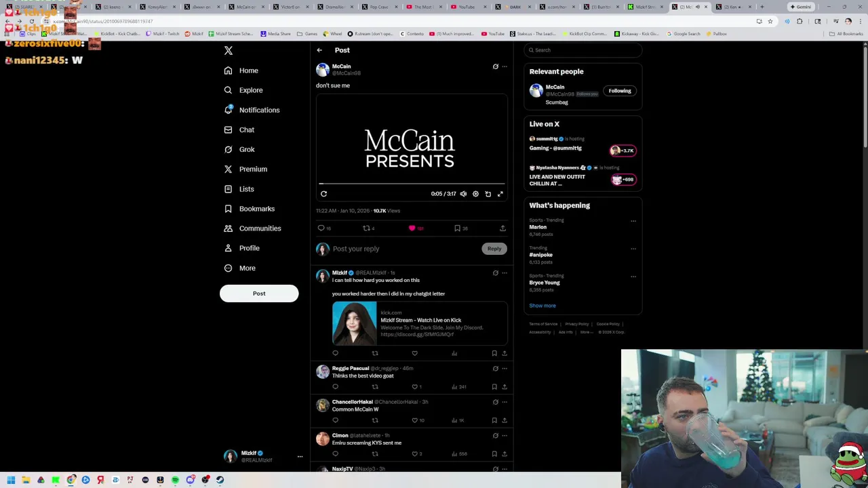Open Lists in X sidebar

click(239, 189)
